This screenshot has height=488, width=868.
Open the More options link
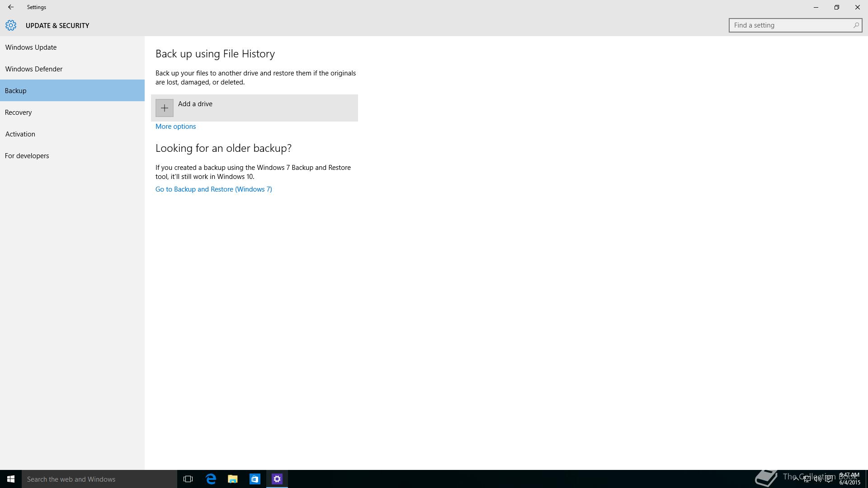(x=175, y=127)
